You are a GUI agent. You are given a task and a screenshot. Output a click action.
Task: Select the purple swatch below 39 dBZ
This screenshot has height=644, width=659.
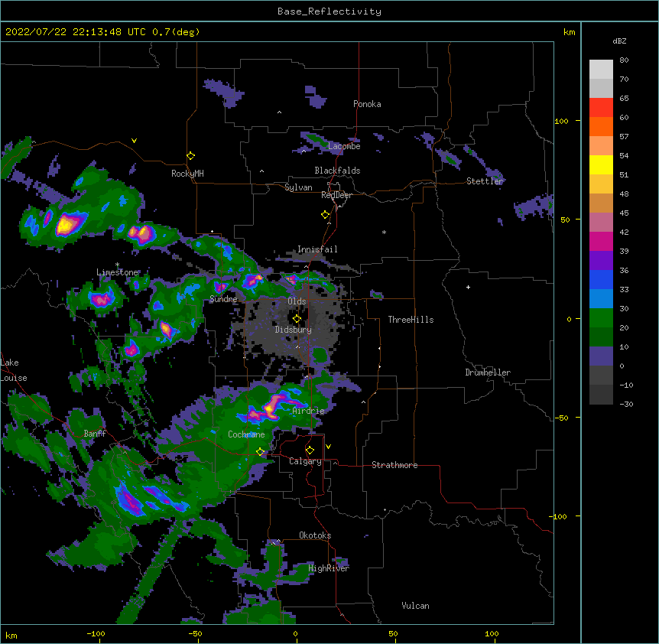601,261
